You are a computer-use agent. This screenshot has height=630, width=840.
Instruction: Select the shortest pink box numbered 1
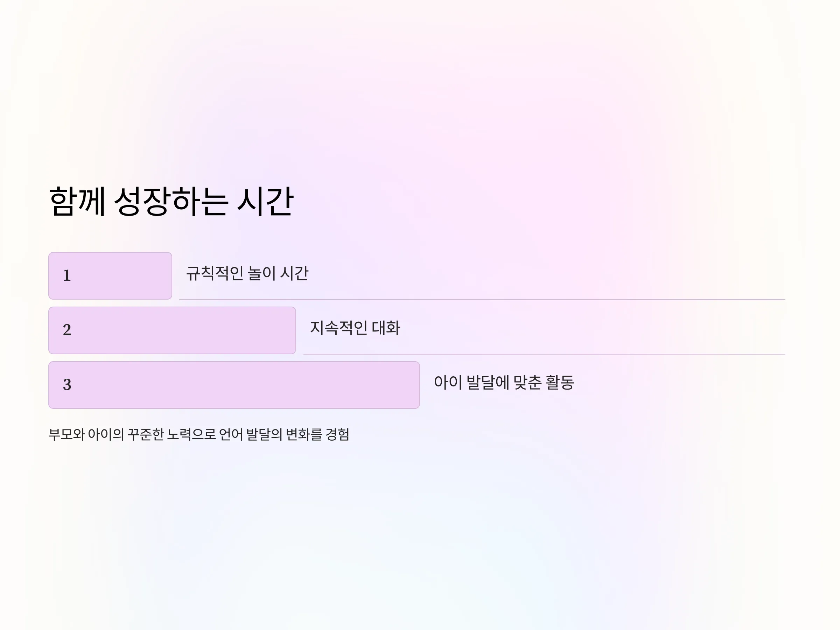coord(110,276)
